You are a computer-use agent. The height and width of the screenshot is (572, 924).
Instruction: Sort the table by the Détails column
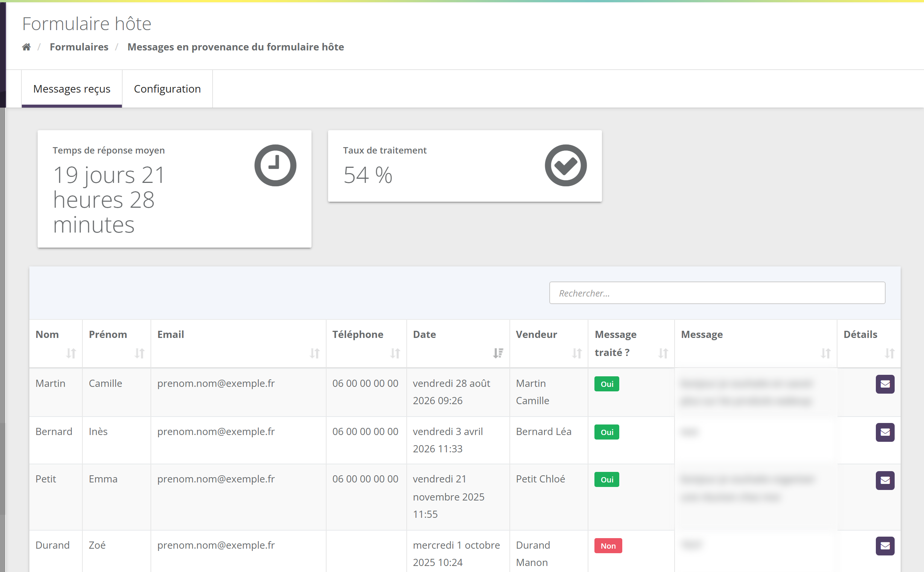point(868,344)
